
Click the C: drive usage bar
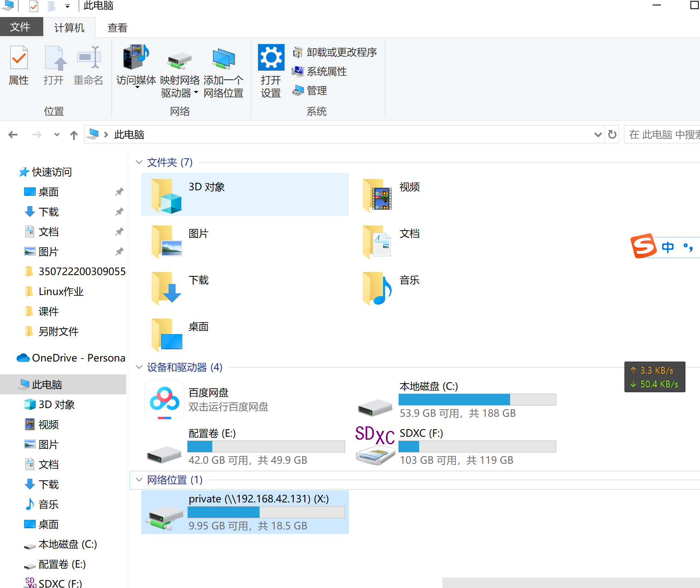pos(477,399)
